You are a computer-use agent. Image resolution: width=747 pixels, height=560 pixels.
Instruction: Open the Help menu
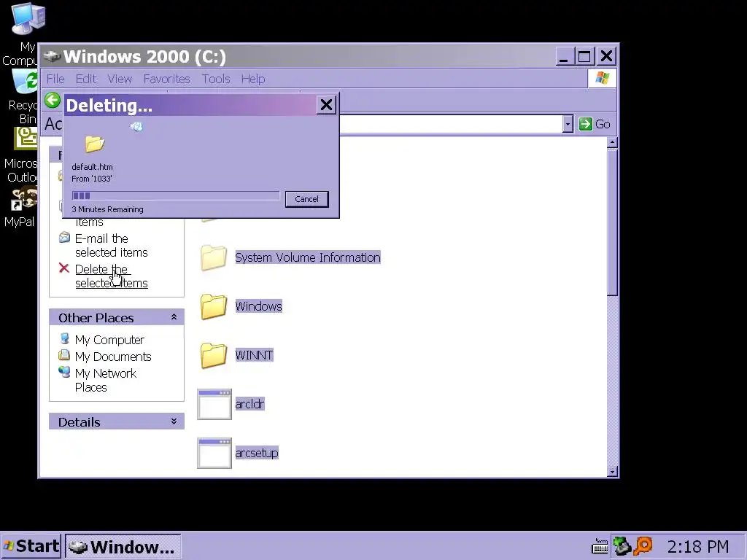[x=253, y=79]
